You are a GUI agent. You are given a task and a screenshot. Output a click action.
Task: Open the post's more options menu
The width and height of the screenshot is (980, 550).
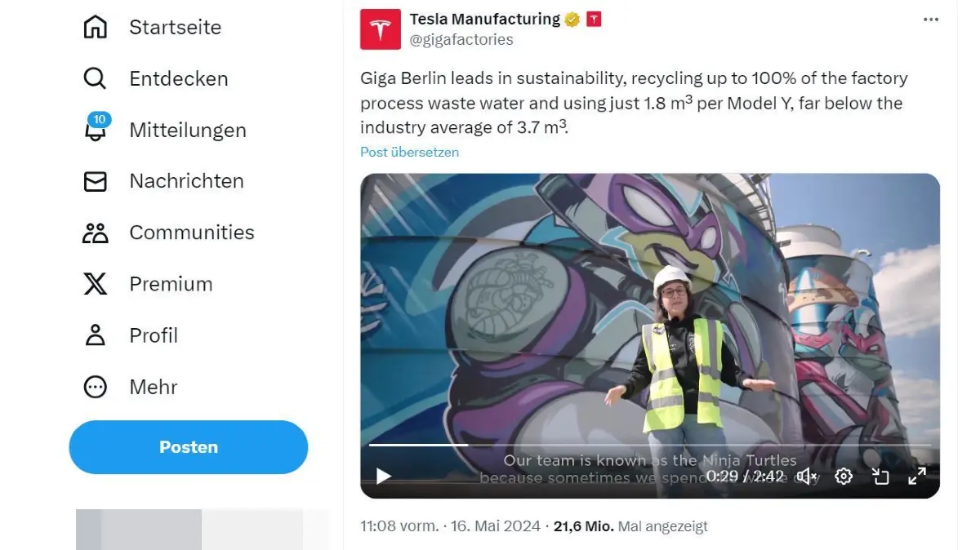coord(930,20)
